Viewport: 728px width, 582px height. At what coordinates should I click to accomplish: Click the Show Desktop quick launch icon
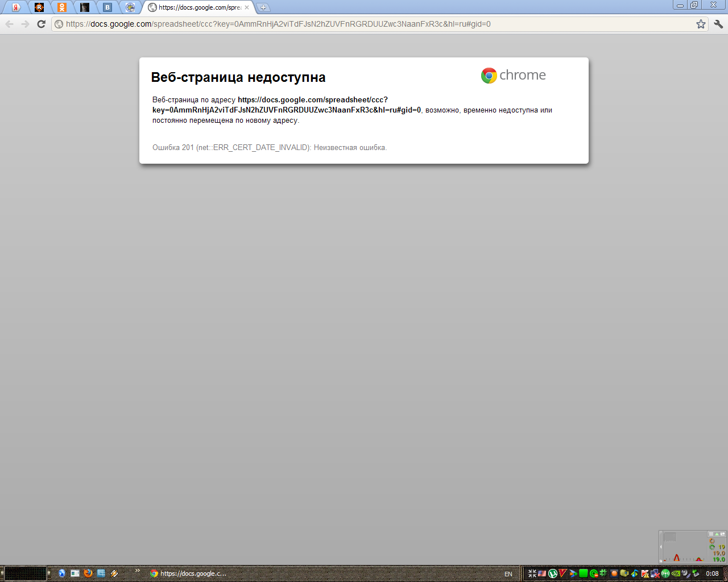pyautogui.click(x=75, y=573)
